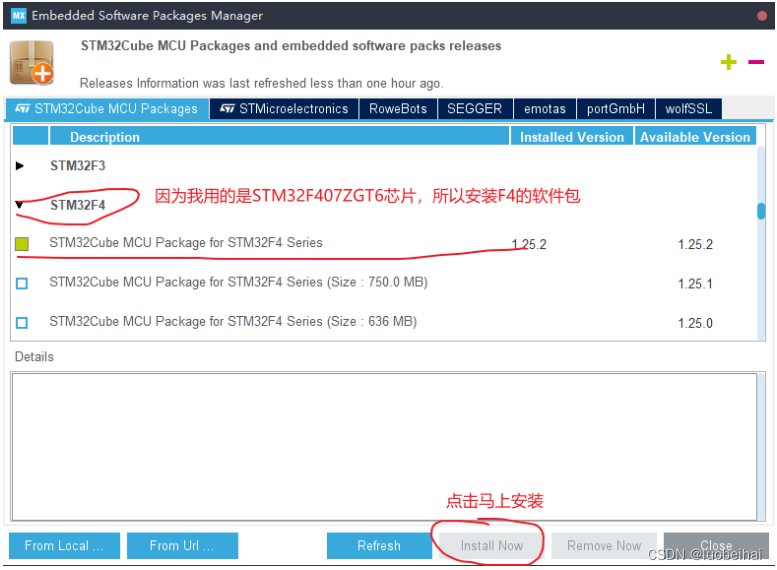Switch to the wolfSSL tab
Viewport: 777px width, 570px height.
tap(689, 109)
